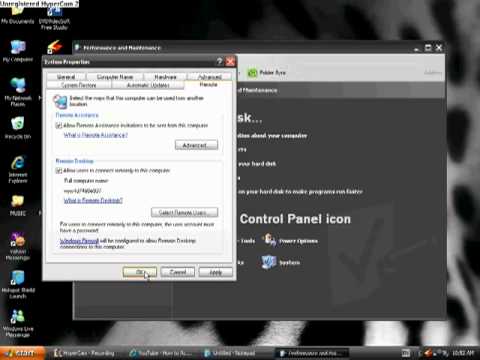
Task: Open the System Control Panel icon
Action: click(x=281, y=262)
